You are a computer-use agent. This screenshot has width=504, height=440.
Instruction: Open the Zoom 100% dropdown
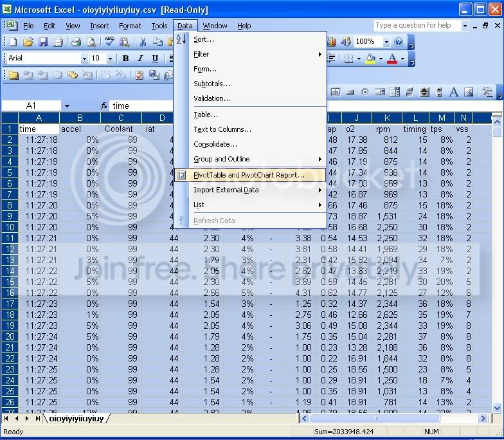(386, 42)
